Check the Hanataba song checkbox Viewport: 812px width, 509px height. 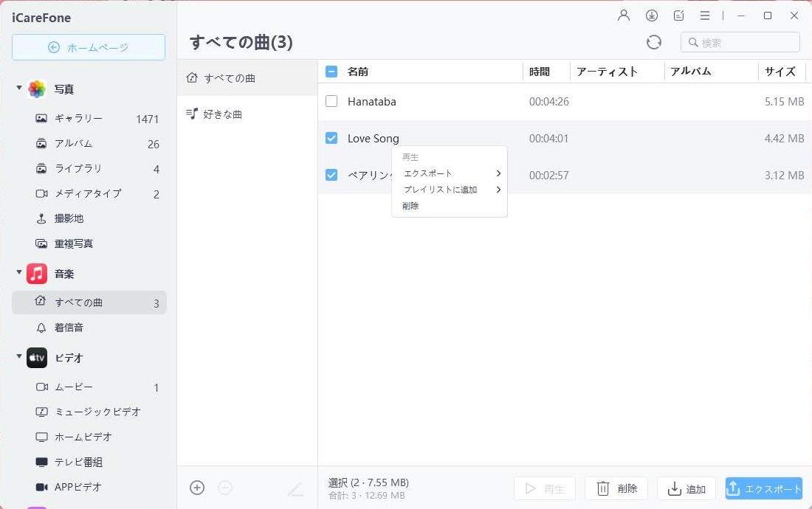[331, 101]
